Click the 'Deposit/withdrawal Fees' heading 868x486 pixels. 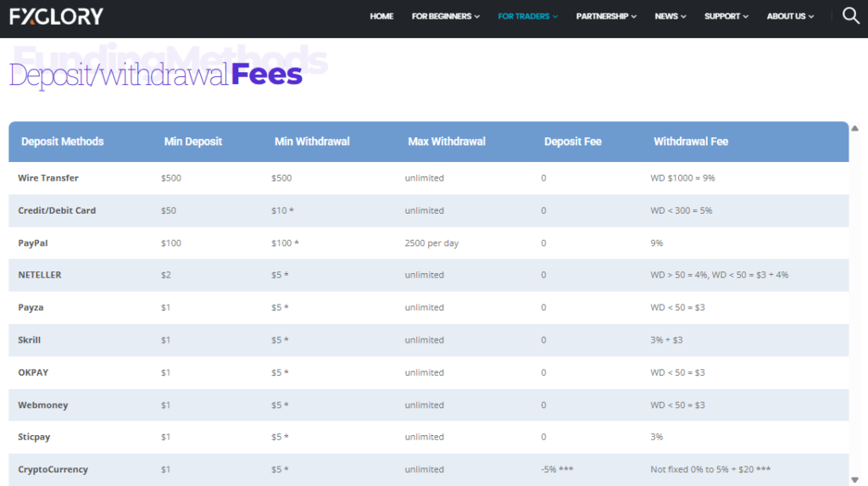[156, 75]
